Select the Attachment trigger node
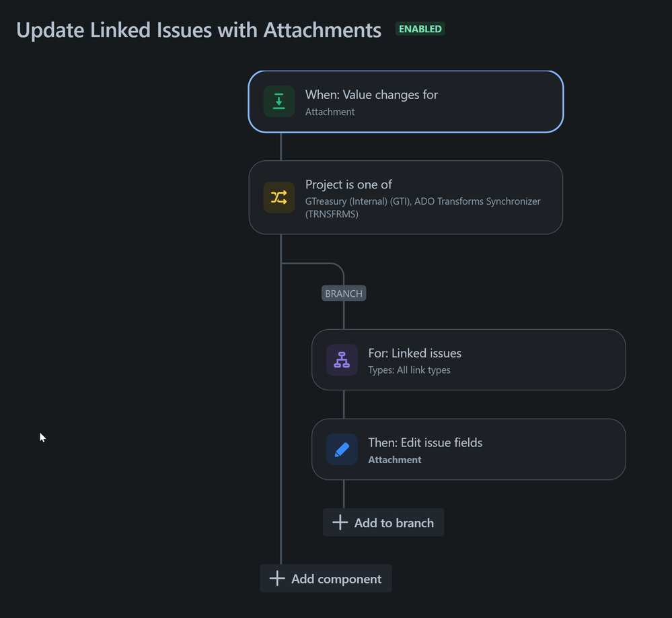This screenshot has width=672, height=618. [x=406, y=101]
